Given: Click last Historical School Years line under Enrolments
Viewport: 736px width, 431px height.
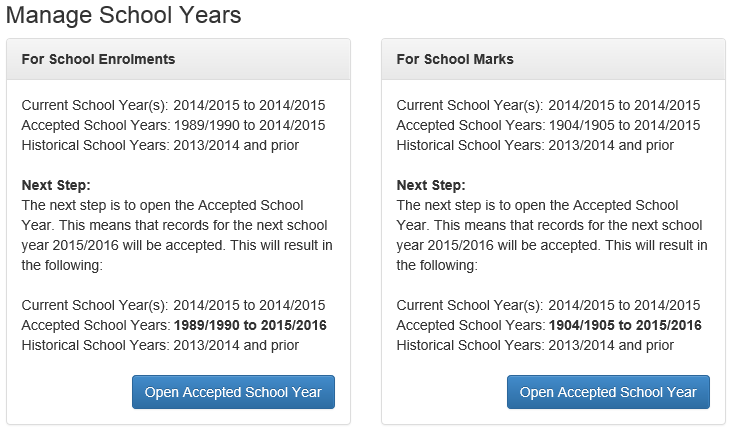Looking at the screenshot, I should pos(160,345).
